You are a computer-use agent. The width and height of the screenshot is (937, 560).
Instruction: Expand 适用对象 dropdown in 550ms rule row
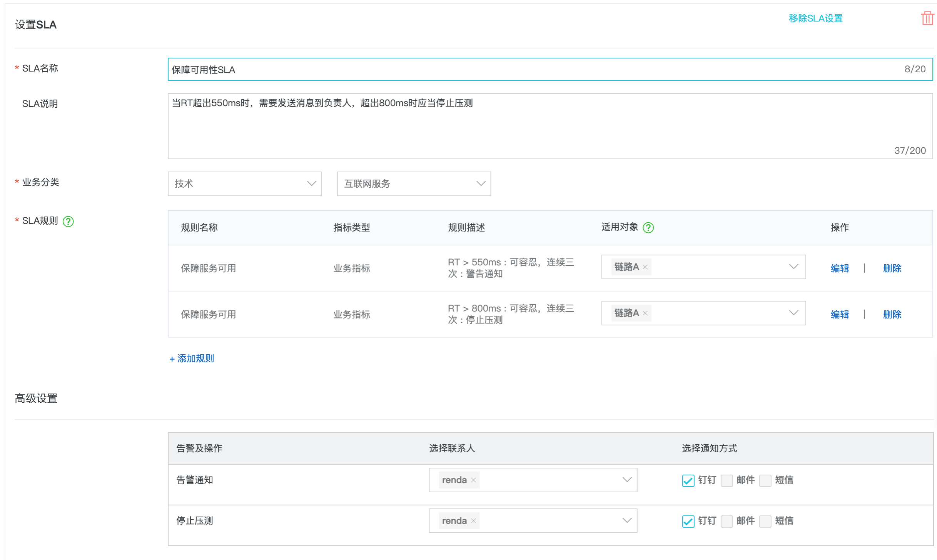(793, 267)
